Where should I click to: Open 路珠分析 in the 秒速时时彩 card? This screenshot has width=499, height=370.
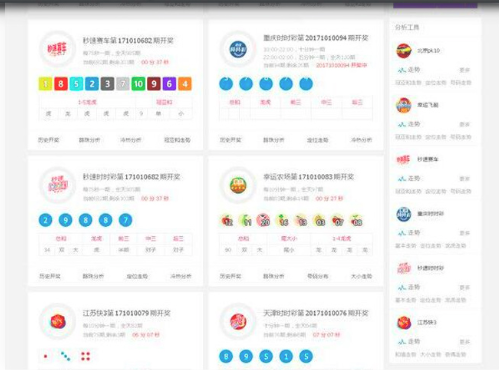[x=93, y=276]
